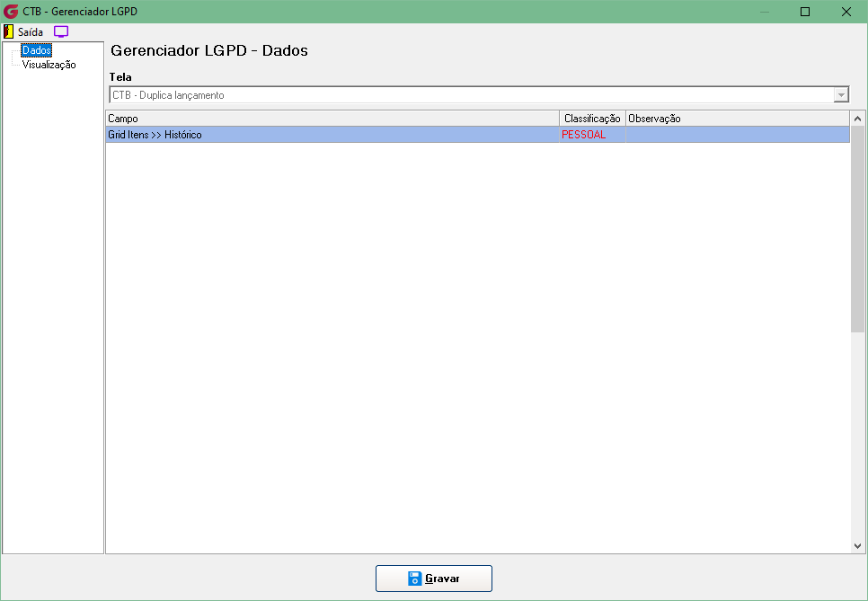Select the Grid Itens >> Histórico row
Image resolution: width=868 pixels, height=601 pixels.
click(x=478, y=135)
